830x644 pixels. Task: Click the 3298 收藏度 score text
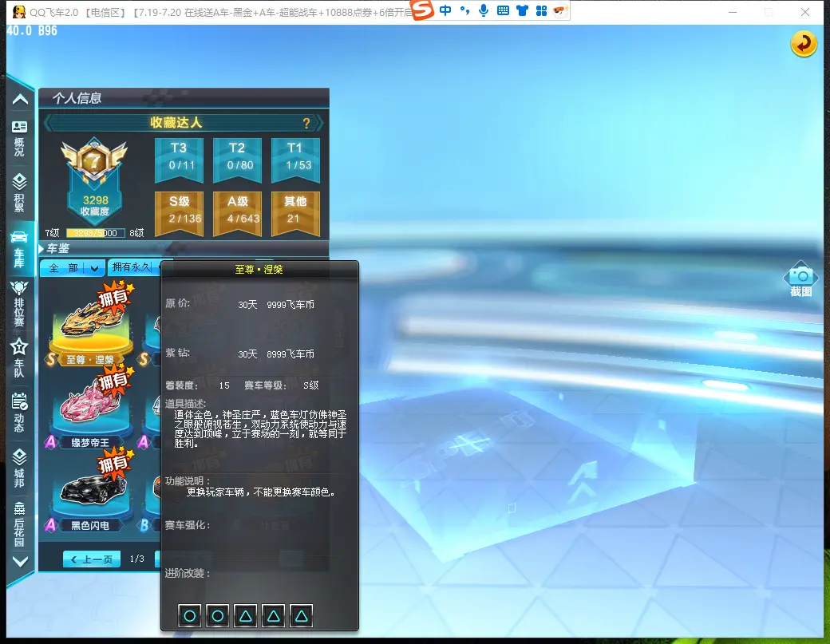point(95,205)
